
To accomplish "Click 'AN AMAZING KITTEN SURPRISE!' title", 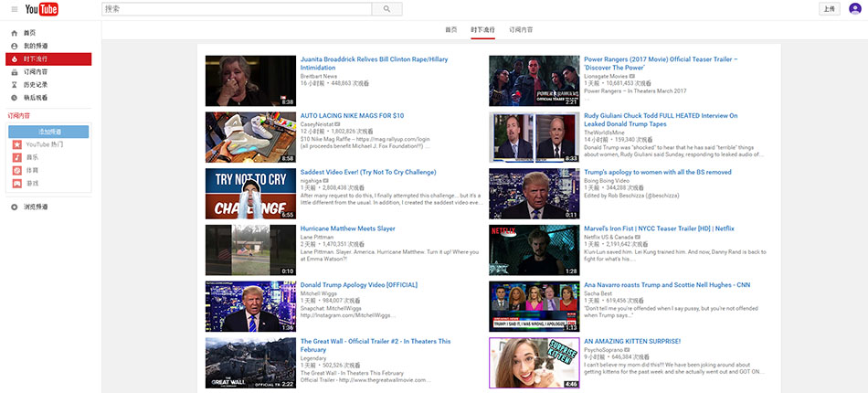I will (x=632, y=342).
